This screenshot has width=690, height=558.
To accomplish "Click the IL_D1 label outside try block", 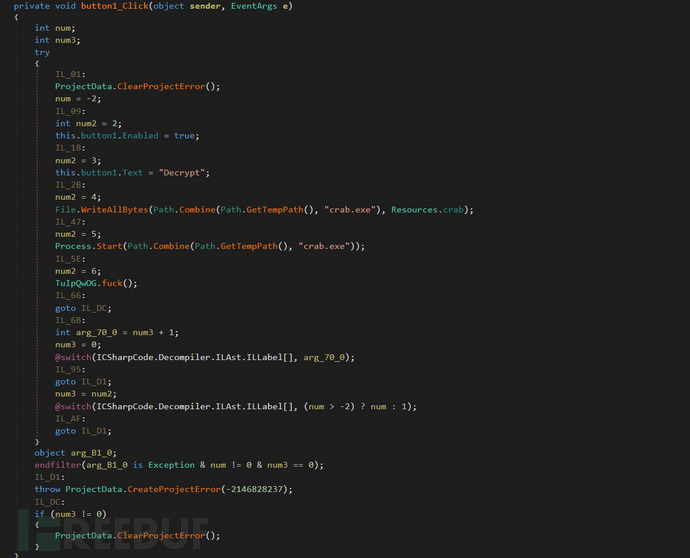I will click(x=50, y=477).
